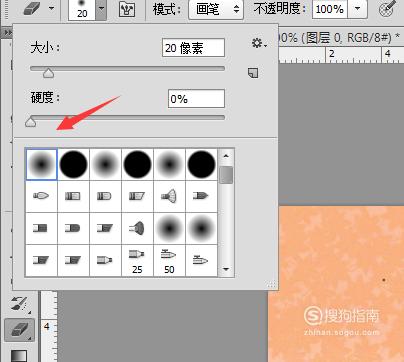Toggle the pressure-for-opacity tablet icon

click(x=388, y=9)
